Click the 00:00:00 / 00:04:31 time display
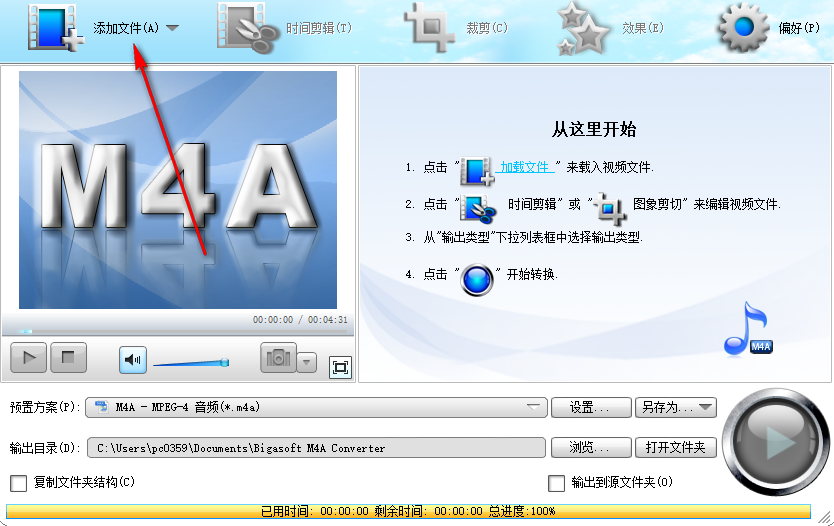Image resolution: width=834 pixels, height=526 pixels. pyautogui.click(x=300, y=320)
